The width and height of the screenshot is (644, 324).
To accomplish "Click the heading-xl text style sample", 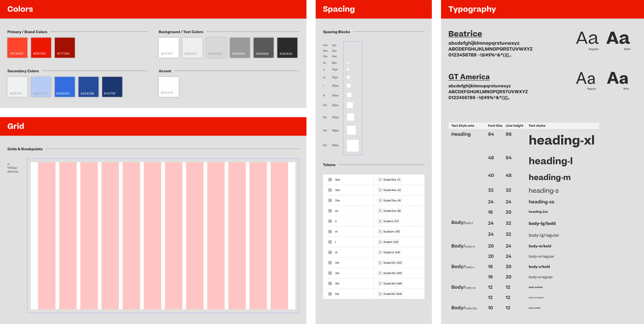I will 561,140.
